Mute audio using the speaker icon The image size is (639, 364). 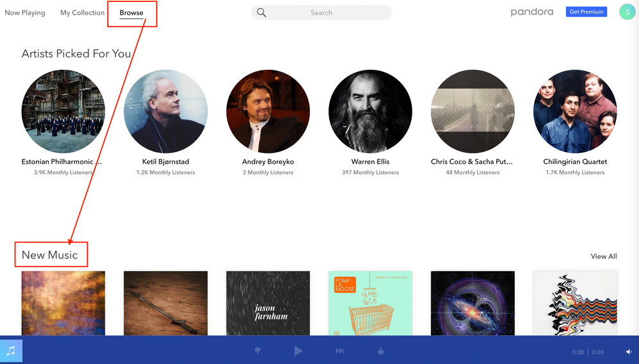tap(629, 351)
